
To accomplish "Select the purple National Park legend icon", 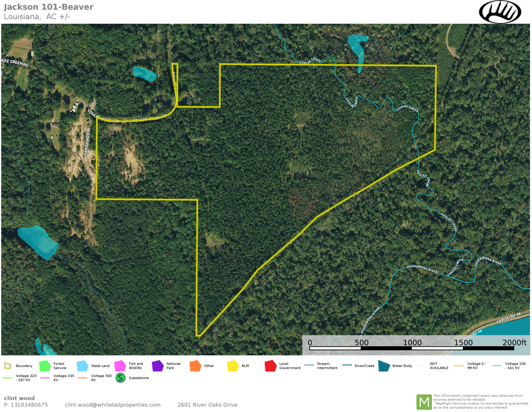I will click(x=157, y=365).
